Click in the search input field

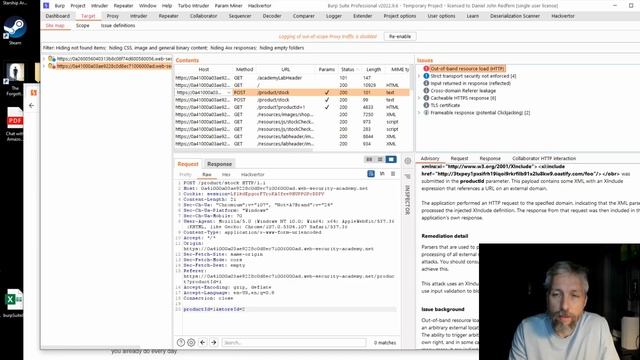[294, 342]
